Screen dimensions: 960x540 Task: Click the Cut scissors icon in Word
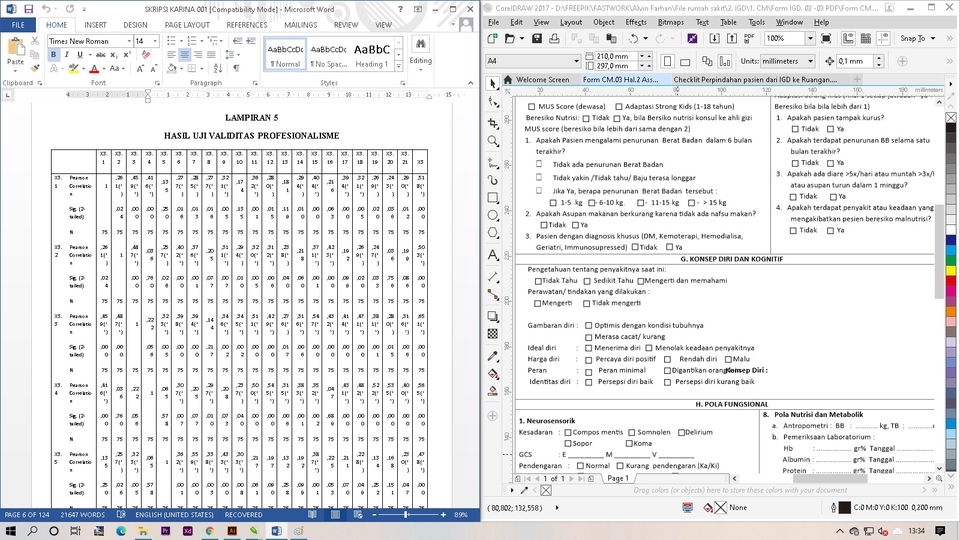(35, 41)
